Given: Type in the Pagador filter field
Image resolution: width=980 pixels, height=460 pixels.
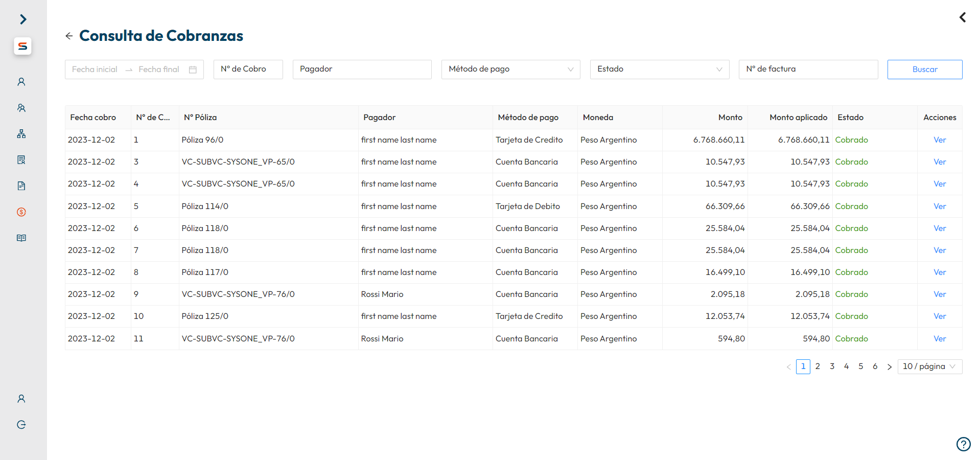Looking at the screenshot, I should click(362, 70).
